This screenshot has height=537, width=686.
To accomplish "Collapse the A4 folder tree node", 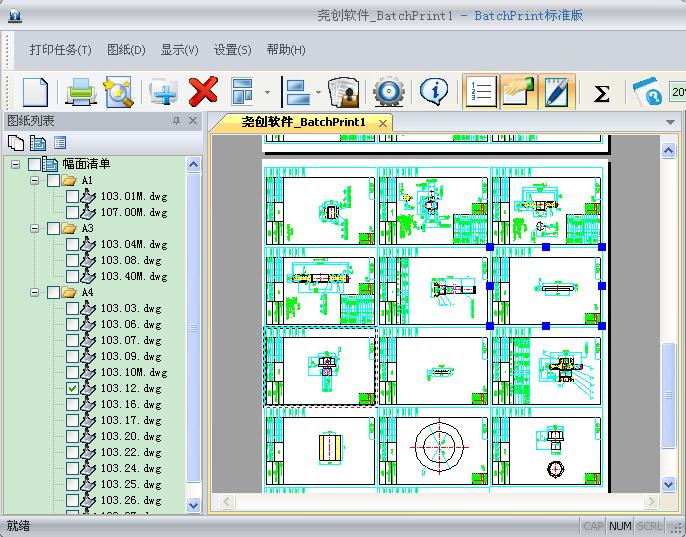I will [x=35, y=293].
